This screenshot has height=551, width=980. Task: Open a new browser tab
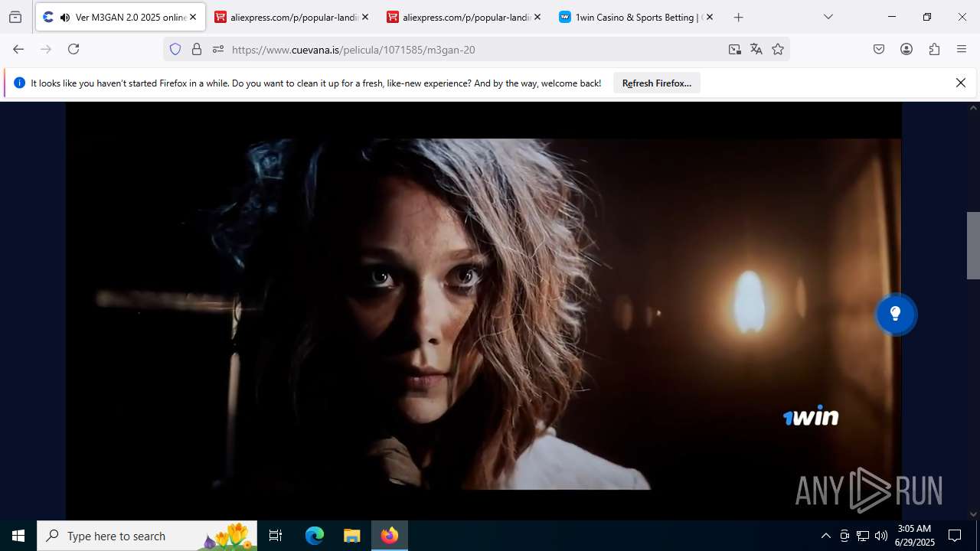pos(738,17)
